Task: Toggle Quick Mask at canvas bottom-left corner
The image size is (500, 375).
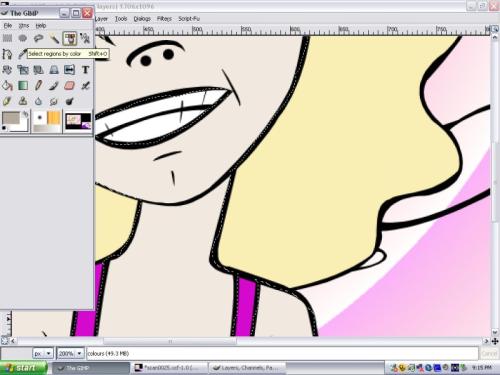Action: 4,341
